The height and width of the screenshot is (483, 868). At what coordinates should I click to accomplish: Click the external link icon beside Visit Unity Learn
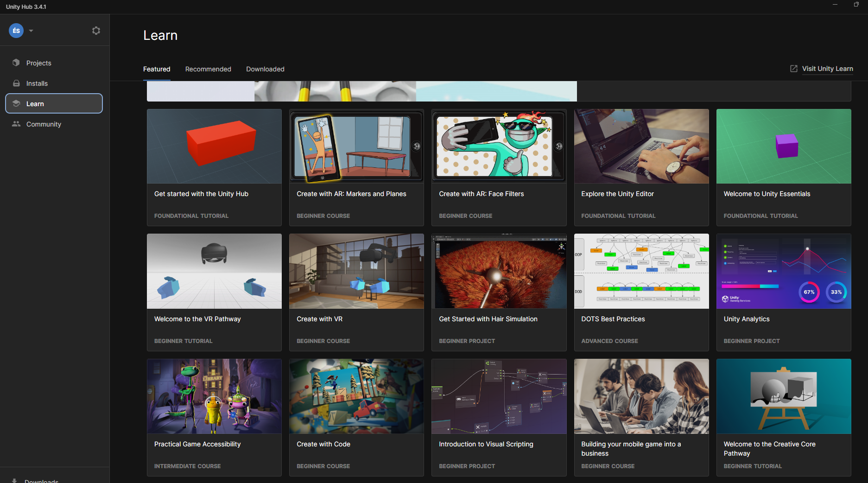point(794,69)
